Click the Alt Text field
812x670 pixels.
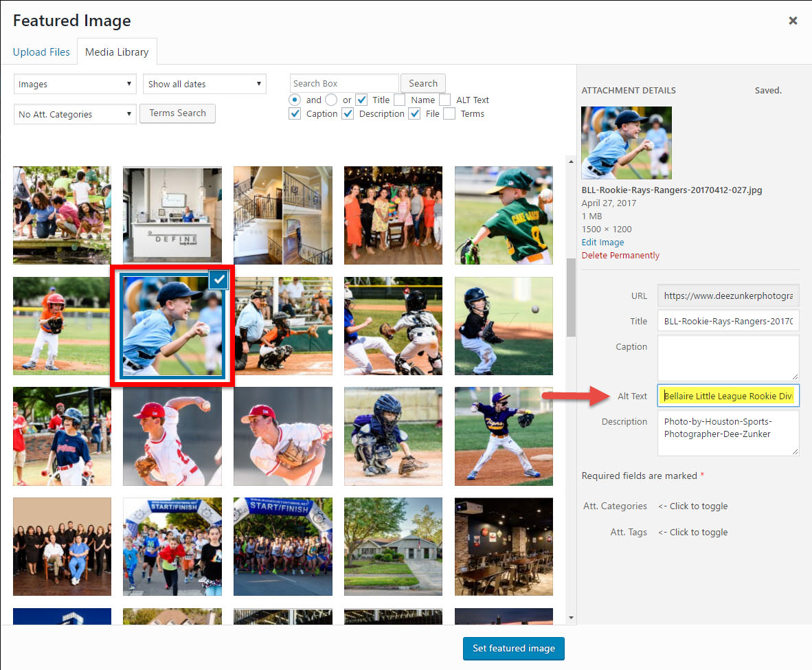pyautogui.click(x=728, y=396)
